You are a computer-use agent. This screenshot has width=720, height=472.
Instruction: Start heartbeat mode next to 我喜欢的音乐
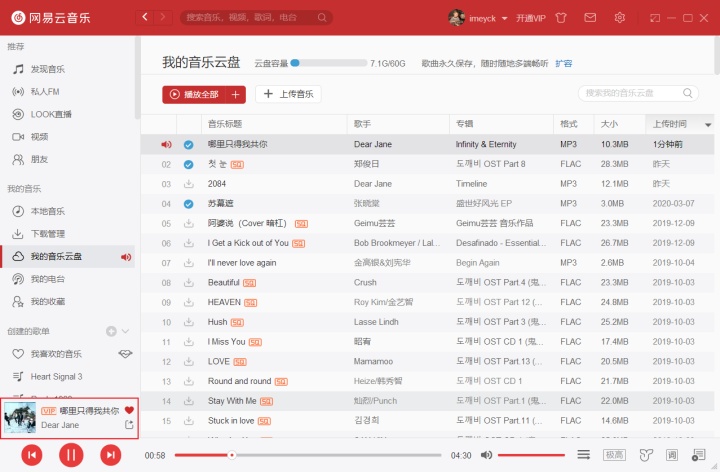pyautogui.click(x=125, y=354)
